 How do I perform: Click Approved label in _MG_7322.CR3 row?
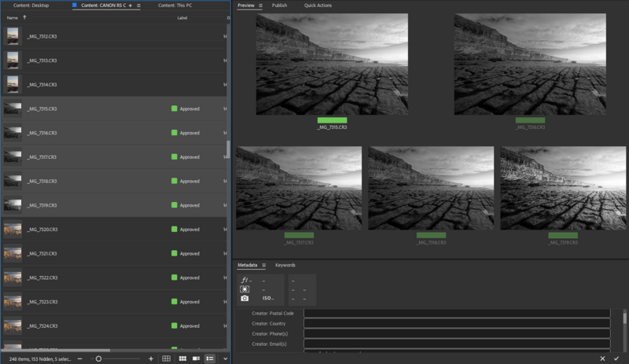tap(189, 278)
